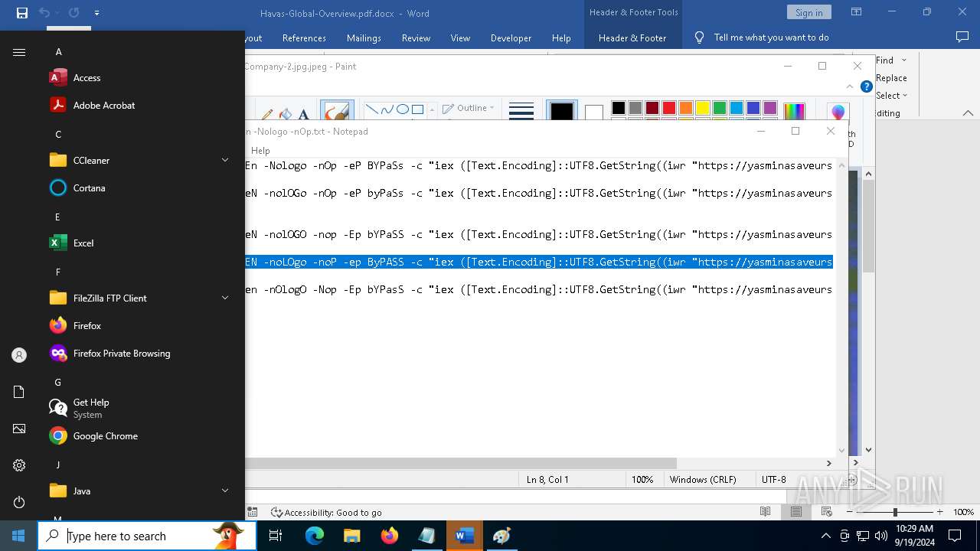
Task: Click the Start menu hamburger expand icon
Action: (x=19, y=52)
